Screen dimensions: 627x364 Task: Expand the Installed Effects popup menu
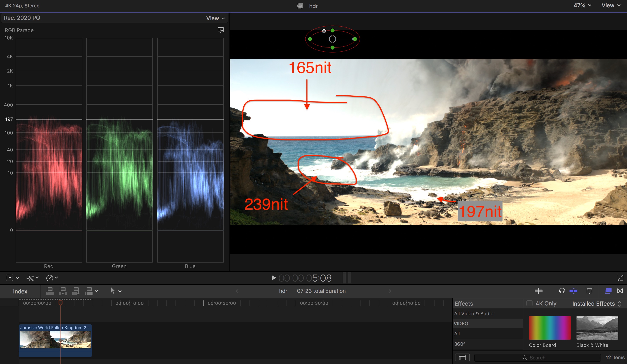[x=596, y=303]
